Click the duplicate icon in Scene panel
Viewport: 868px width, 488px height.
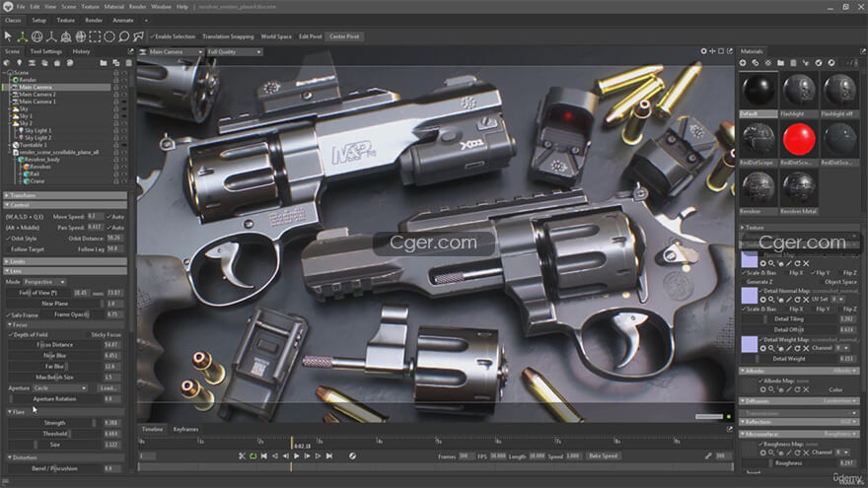point(116,63)
